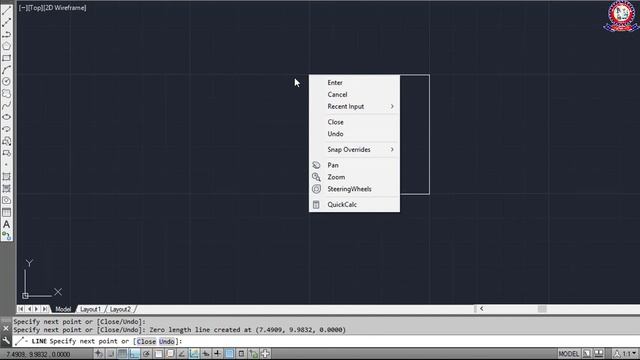
Task: Select the Circle tool
Action: [7, 82]
